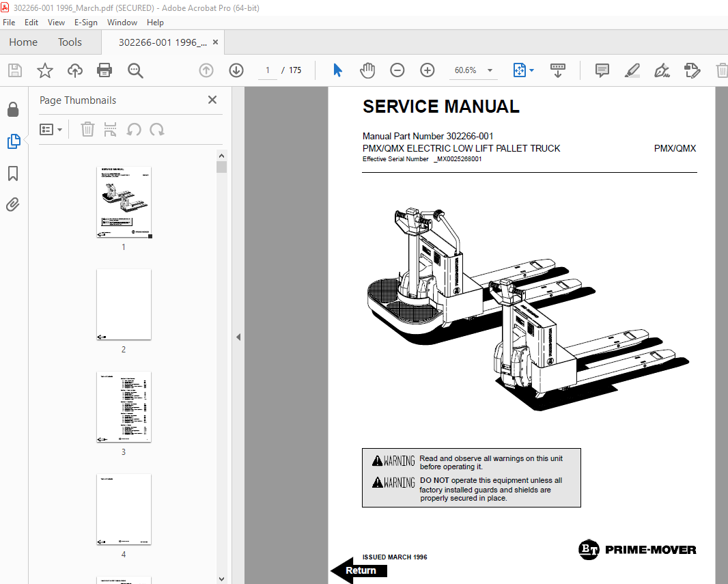This screenshot has width=728, height=584.
Task: Upload file to cloud via cloud icon
Action: [x=74, y=70]
